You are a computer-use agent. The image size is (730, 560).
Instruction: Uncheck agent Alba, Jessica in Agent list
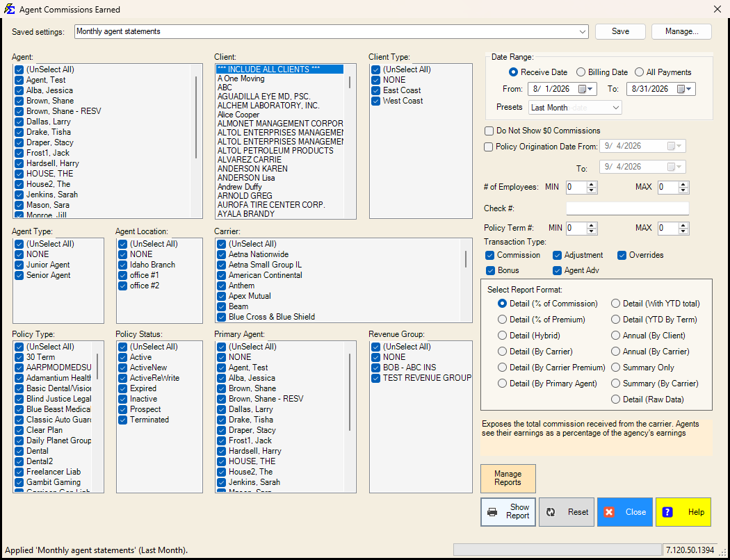(19, 91)
